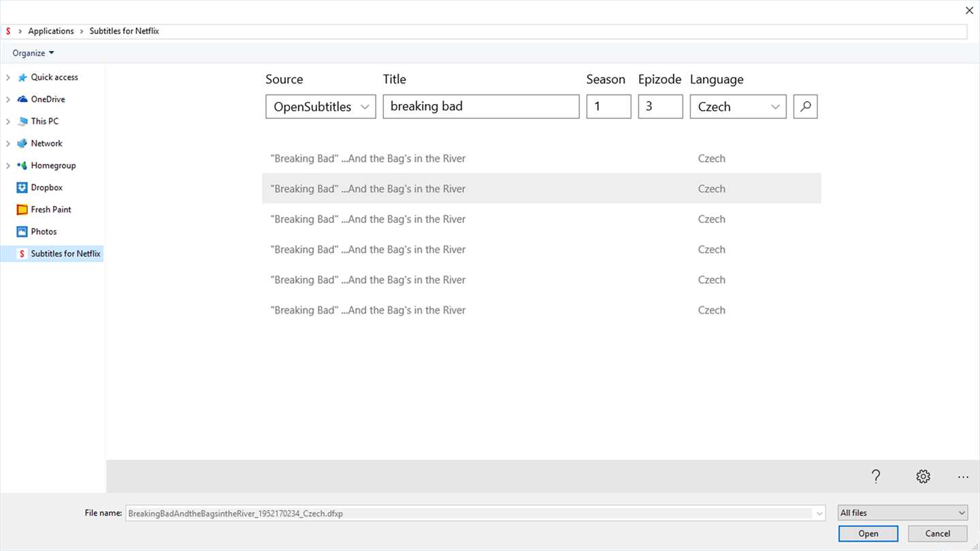Open the All files type dropdown

[902, 513]
